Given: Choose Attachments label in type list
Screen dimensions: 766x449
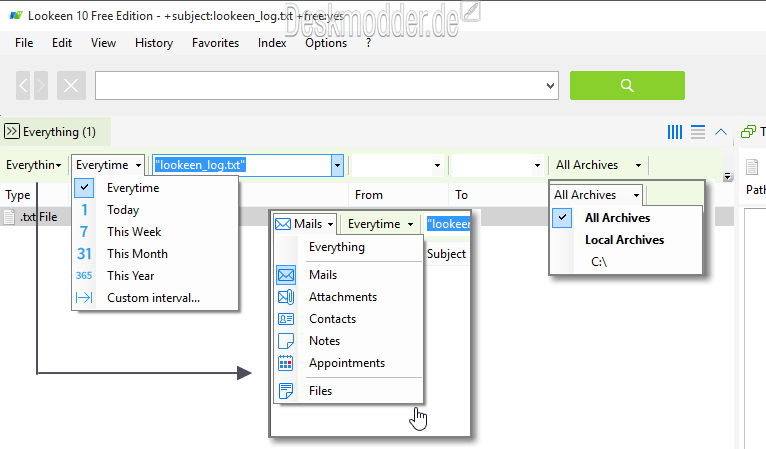Looking at the screenshot, I should coord(343,297).
